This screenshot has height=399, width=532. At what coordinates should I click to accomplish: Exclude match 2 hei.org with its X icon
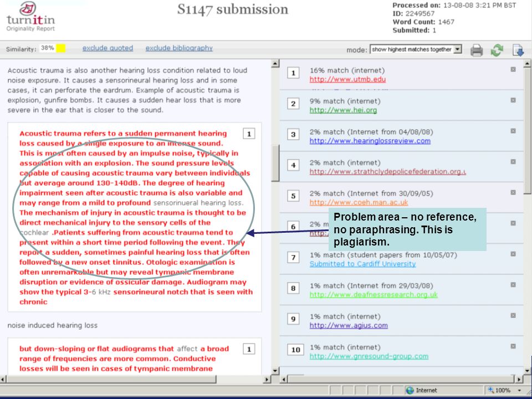tap(513, 100)
